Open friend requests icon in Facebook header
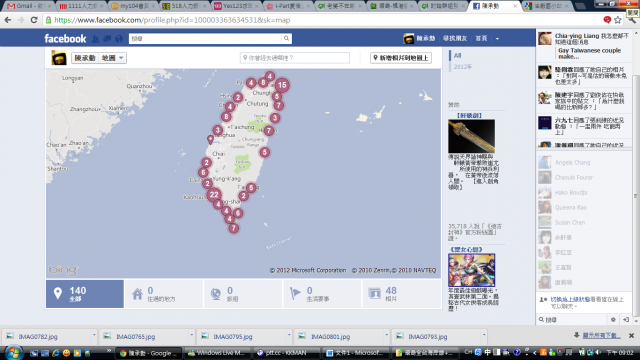This screenshot has height=360, width=640. coord(96,39)
